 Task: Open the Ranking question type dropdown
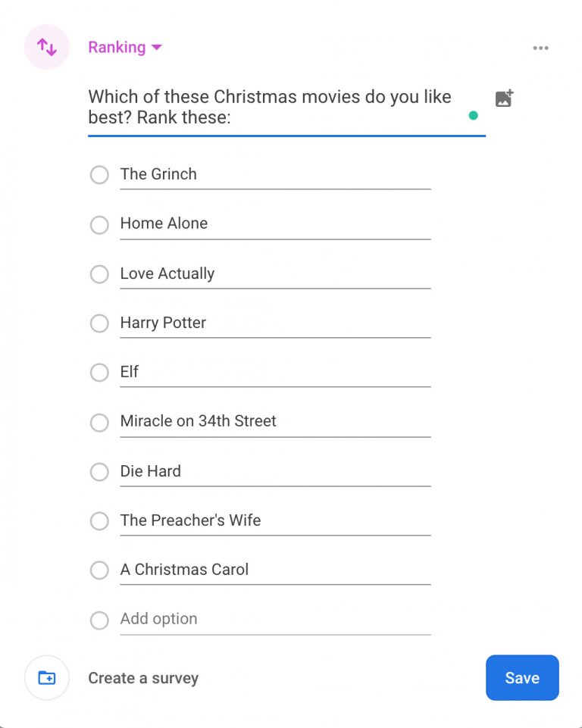124,47
